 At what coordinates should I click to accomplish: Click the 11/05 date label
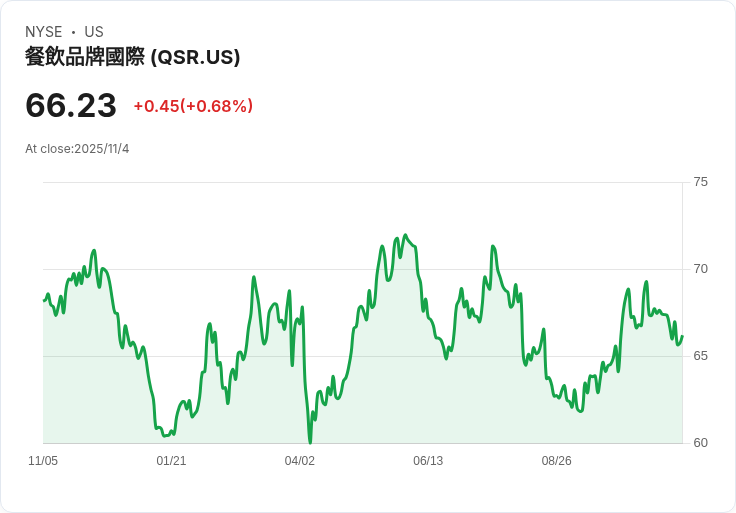click(x=43, y=461)
